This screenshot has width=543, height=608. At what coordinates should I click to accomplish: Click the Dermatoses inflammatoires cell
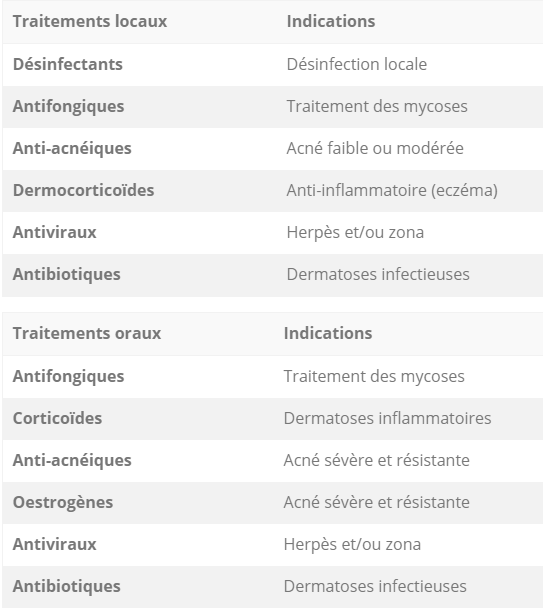click(387, 418)
